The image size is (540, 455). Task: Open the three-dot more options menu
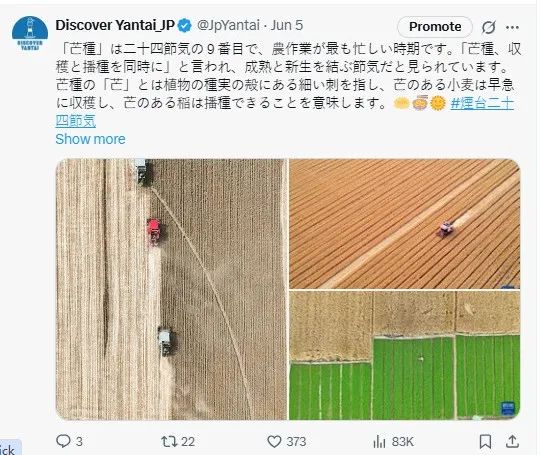pyautogui.click(x=512, y=27)
